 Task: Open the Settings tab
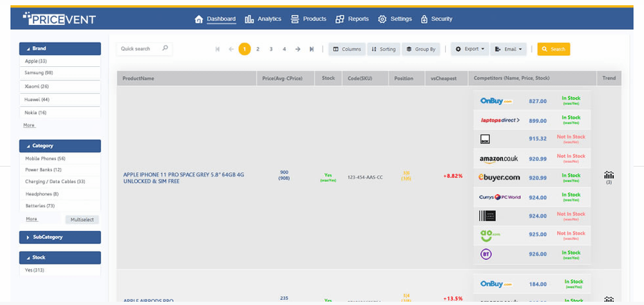[395, 19]
